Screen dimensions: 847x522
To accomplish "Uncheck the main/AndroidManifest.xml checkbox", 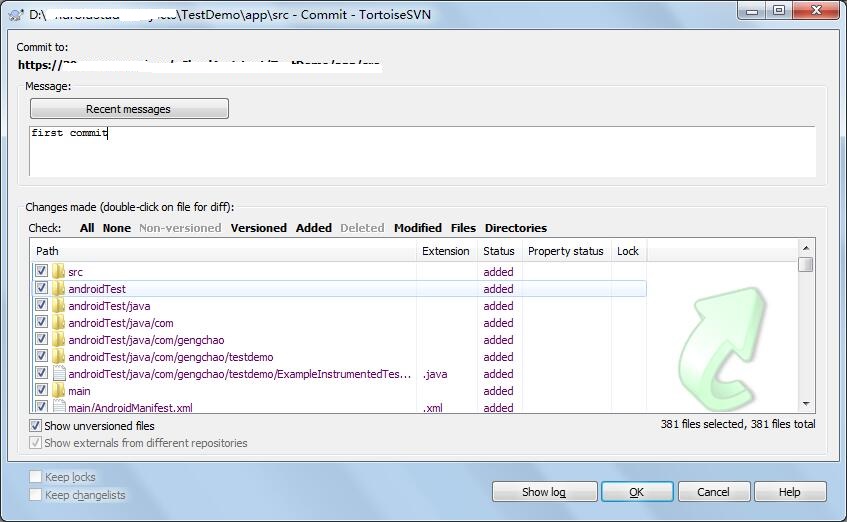I will (x=41, y=406).
